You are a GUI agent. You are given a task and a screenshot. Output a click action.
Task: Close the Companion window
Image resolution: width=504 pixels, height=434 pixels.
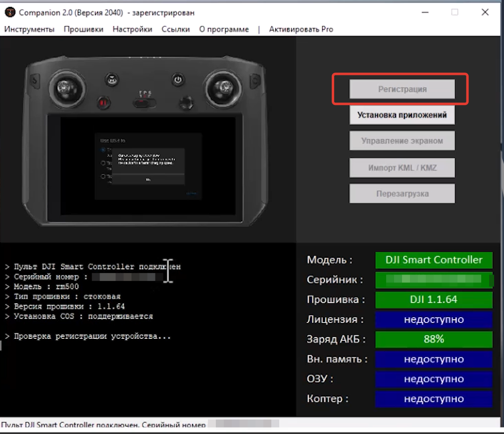click(x=485, y=12)
